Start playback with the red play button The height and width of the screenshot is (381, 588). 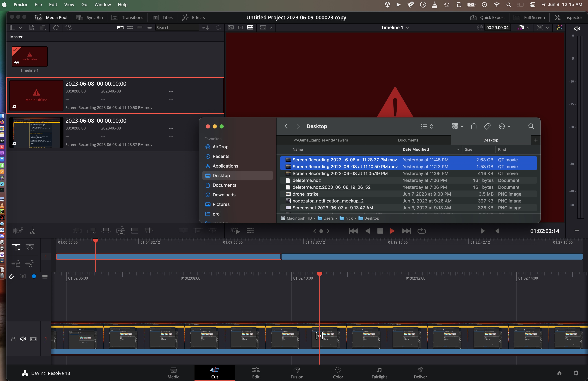pyautogui.click(x=392, y=231)
